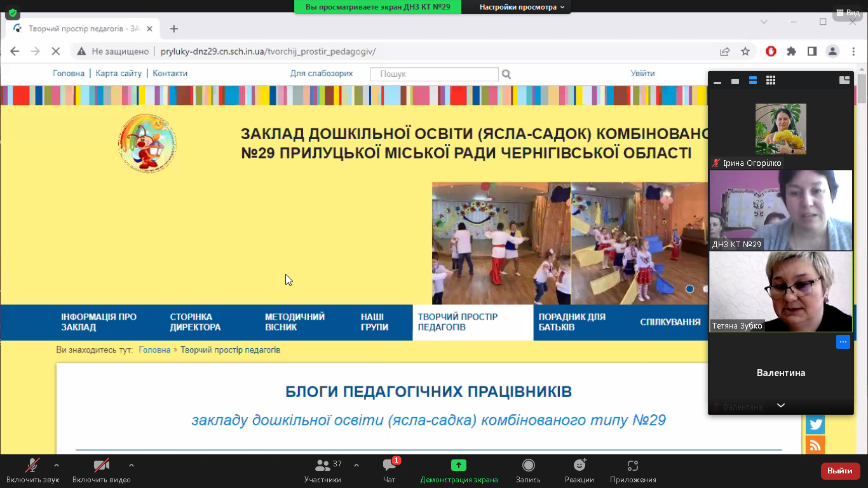Click the kindergarten logo image

147,144
